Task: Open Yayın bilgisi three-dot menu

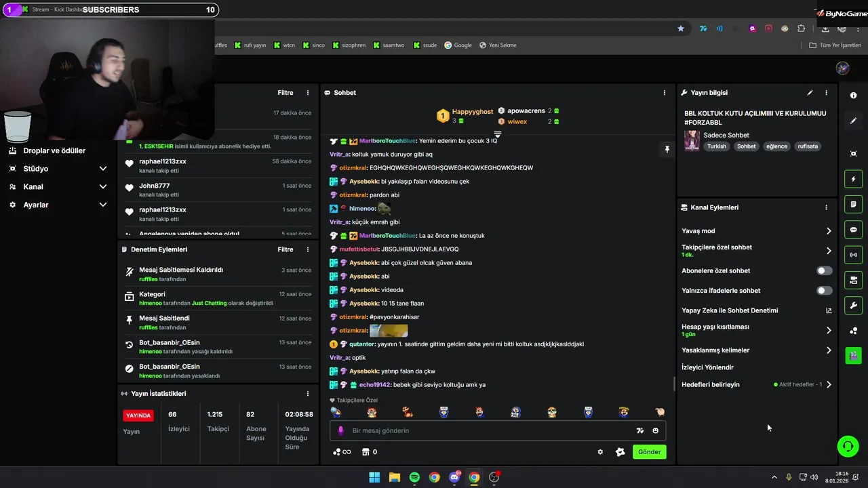Action: 826,93
